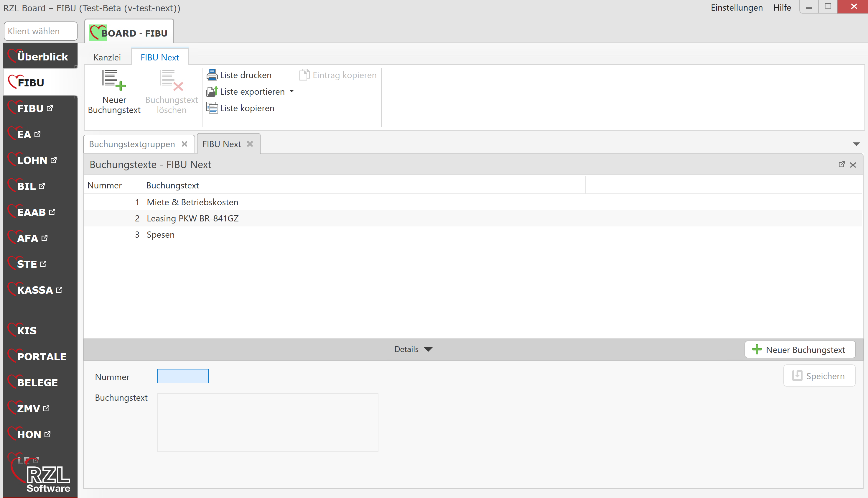
Task: Close the Buchungstextgruppen tab
Action: point(185,144)
